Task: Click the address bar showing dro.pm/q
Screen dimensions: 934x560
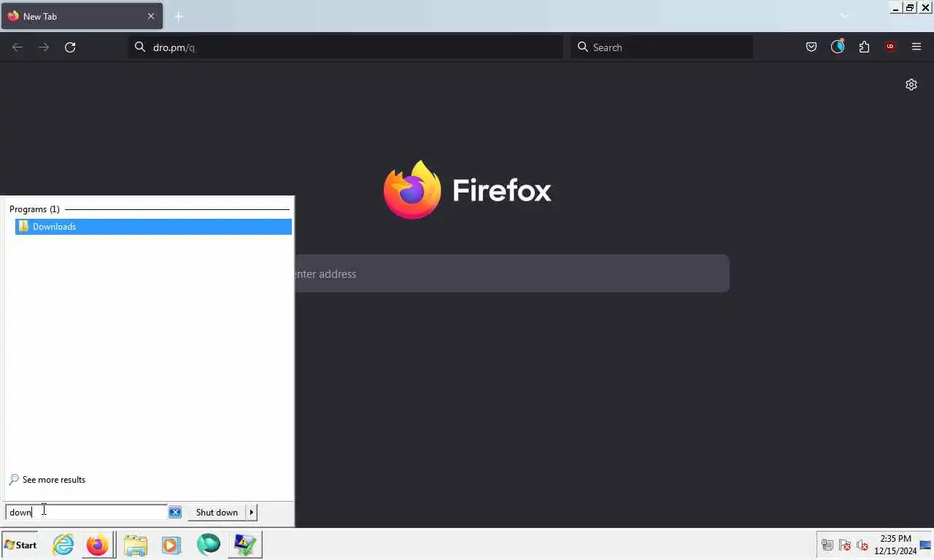Action: [x=346, y=47]
